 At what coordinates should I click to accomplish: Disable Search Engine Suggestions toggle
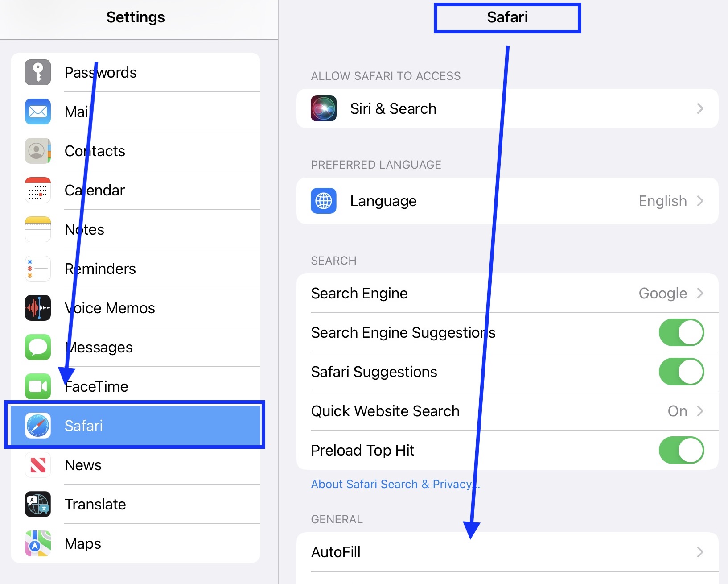point(681,332)
